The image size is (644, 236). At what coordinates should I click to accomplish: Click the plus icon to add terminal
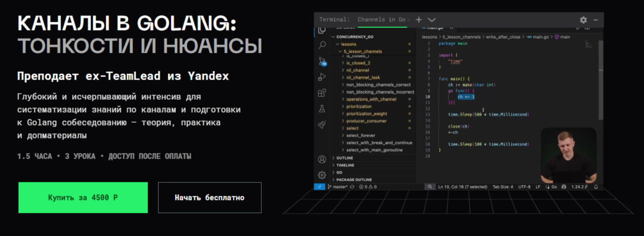pos(419,20)
